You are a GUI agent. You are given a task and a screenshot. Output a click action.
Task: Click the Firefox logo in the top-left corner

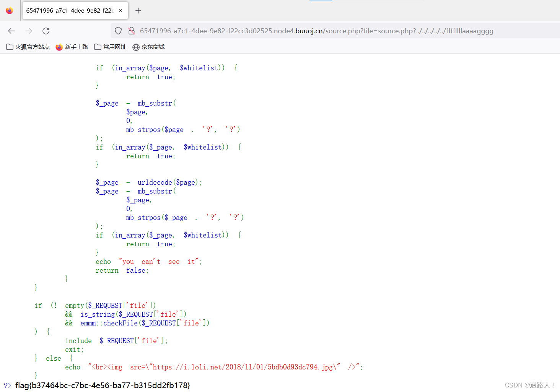point(9,10)
